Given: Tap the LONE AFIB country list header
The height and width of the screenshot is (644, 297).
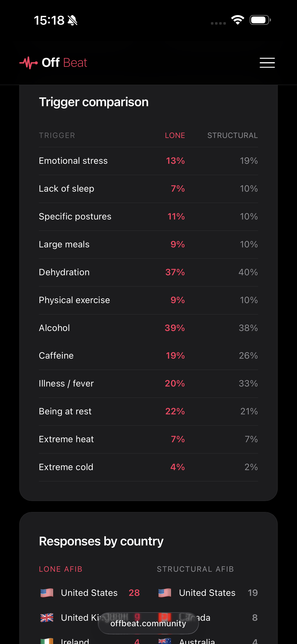Looking at the screenshot, I should (61, 569).
